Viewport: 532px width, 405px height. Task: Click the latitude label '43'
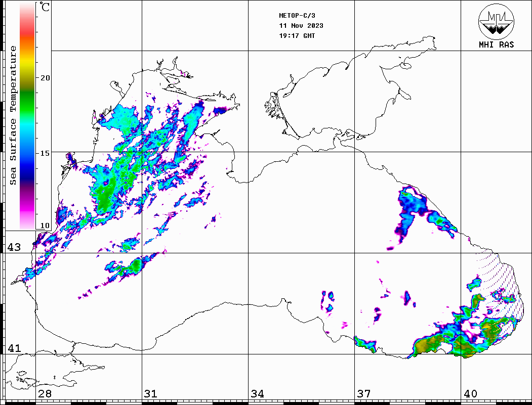point(14,247)
